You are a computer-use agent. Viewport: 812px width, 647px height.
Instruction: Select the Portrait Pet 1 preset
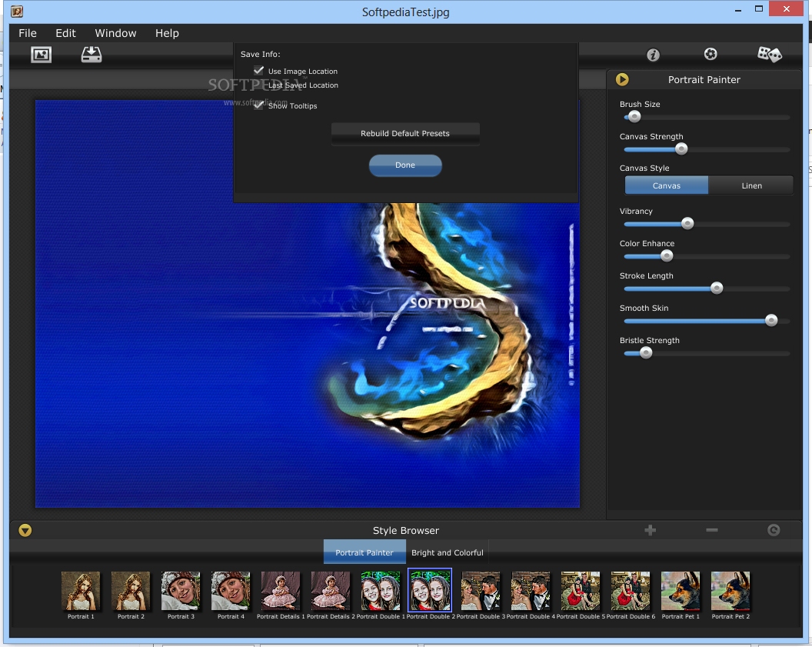coord(681,591)
